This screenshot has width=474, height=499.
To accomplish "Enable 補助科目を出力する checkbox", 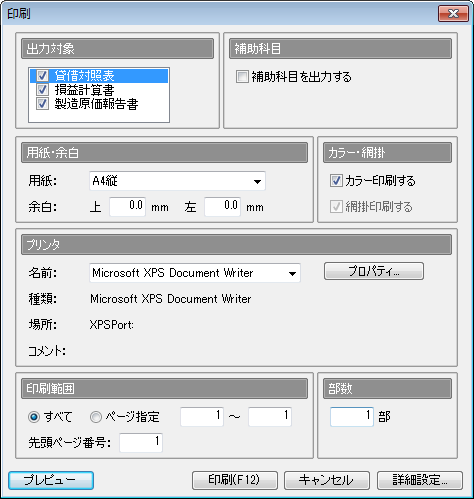I will (x=242, y=76).
